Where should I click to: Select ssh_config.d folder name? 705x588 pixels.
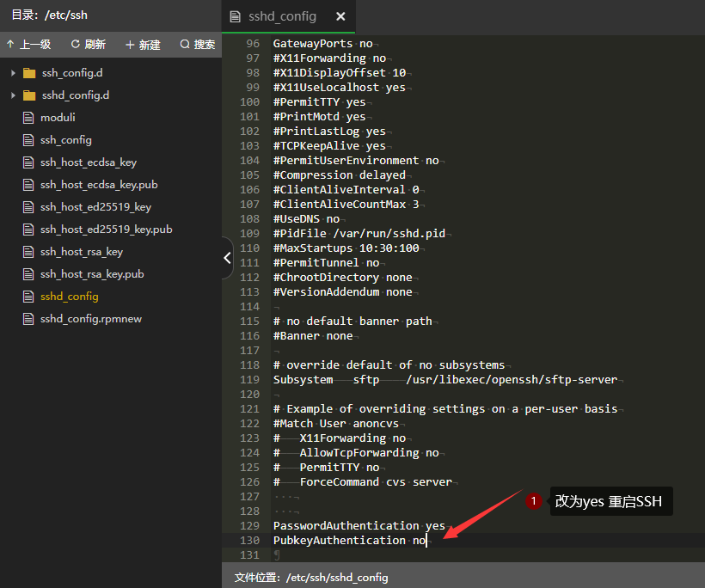click(72, 73)
